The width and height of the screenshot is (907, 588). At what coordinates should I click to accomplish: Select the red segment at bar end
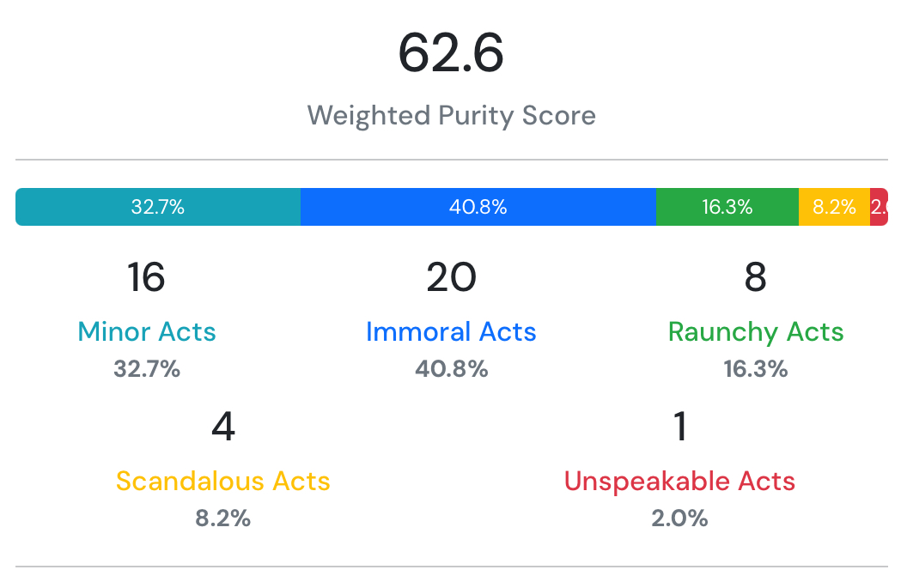tap(880, 207)
